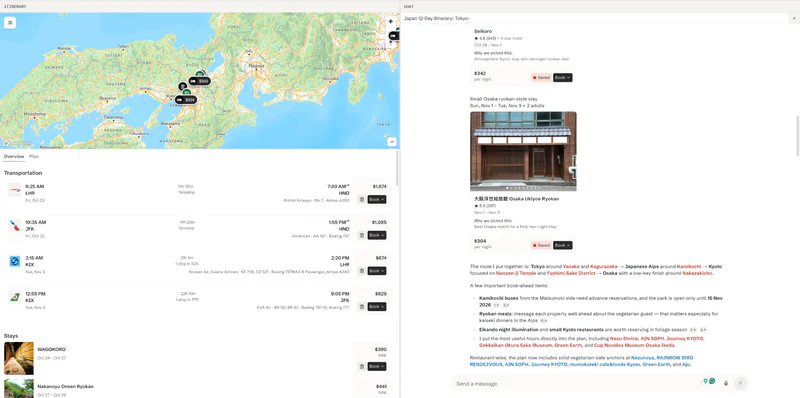Screen dimensions: 800x398
Task: Toggle Saved on Osaka Ukiyoe Ryokan card
Action: coord(541,245)
